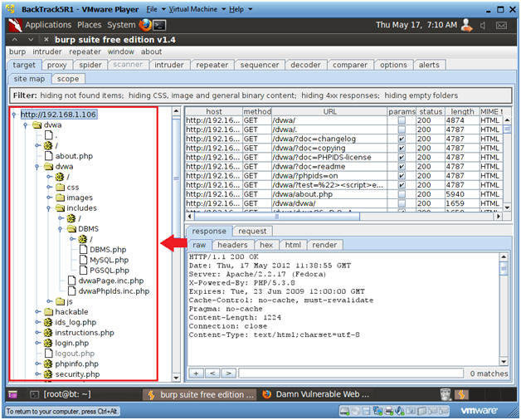Select the gear icon next to instructions.php
The height and width of the screenshot is (420, 521).
coord(48,333)
